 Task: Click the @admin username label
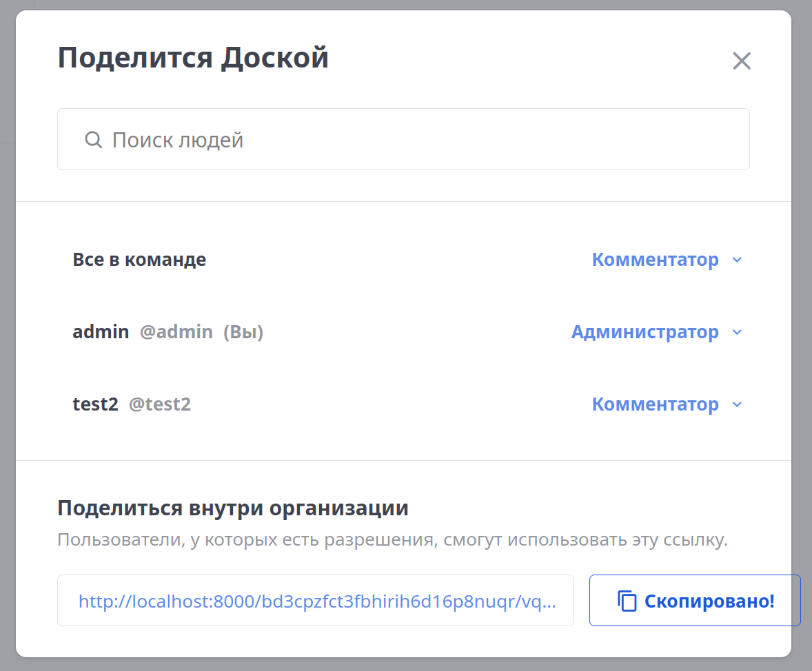[176, 332]
